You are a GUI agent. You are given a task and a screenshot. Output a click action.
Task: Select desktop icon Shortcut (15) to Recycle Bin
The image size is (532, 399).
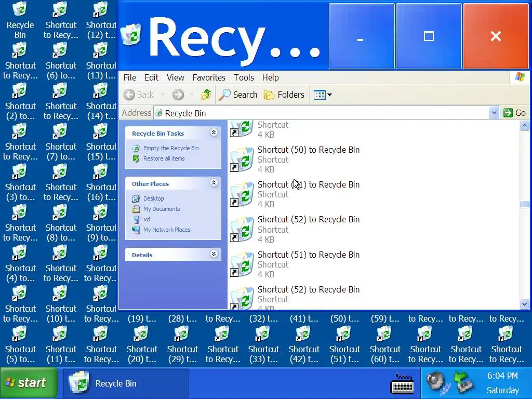(x=101, y=142)
